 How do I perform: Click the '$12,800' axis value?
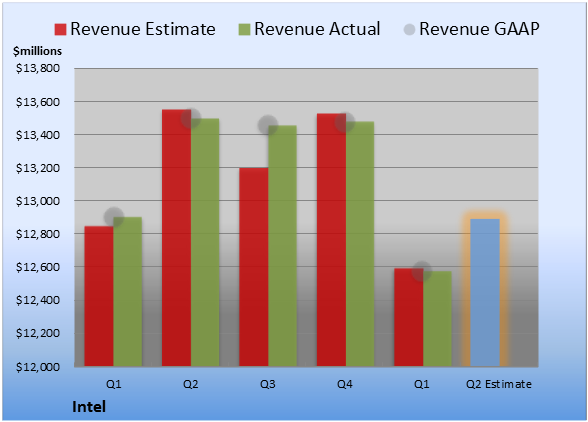tap(38, 234)
